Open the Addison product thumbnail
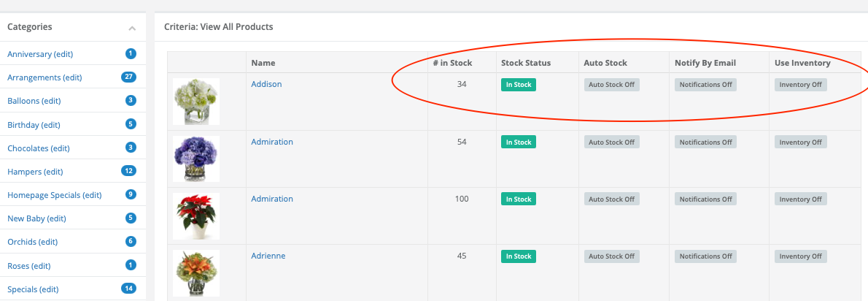The height and width of the screenshot is (301, 868). point(196,102)
